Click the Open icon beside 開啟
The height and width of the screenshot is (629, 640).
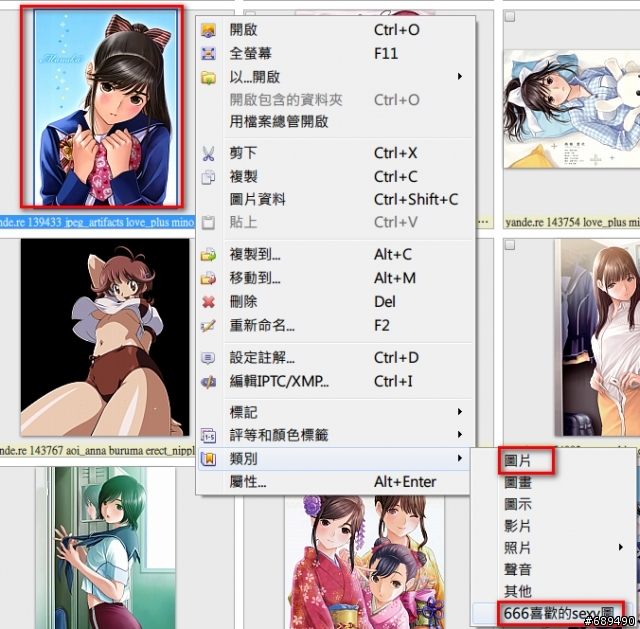pyautogui.click(x=208, y=30)
